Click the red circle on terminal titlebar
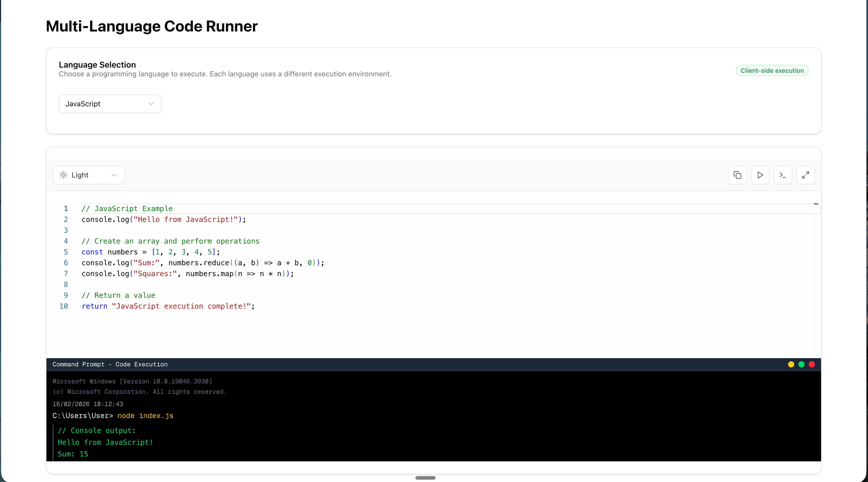Screen dimensions: 868x482 click(812, 364)
